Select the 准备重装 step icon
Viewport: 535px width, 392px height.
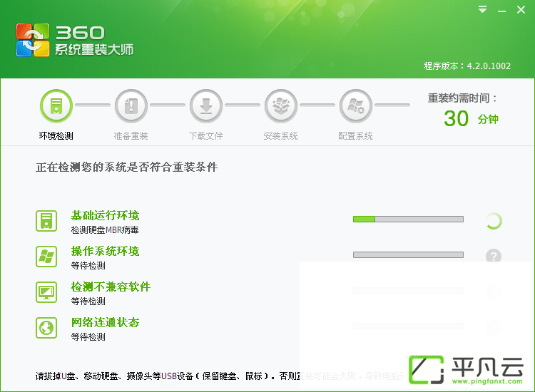131,105
